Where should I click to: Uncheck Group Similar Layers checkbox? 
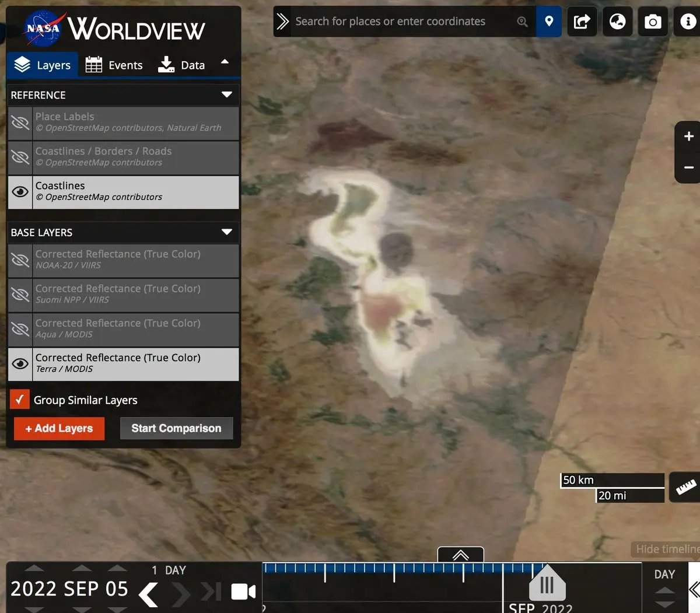tap(20, 400)
